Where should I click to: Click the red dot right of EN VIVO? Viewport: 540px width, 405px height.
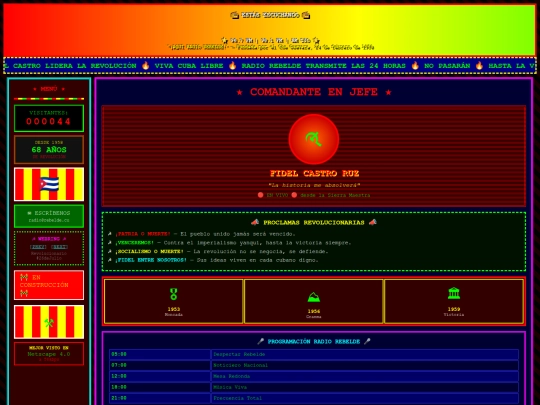[294, 195]
